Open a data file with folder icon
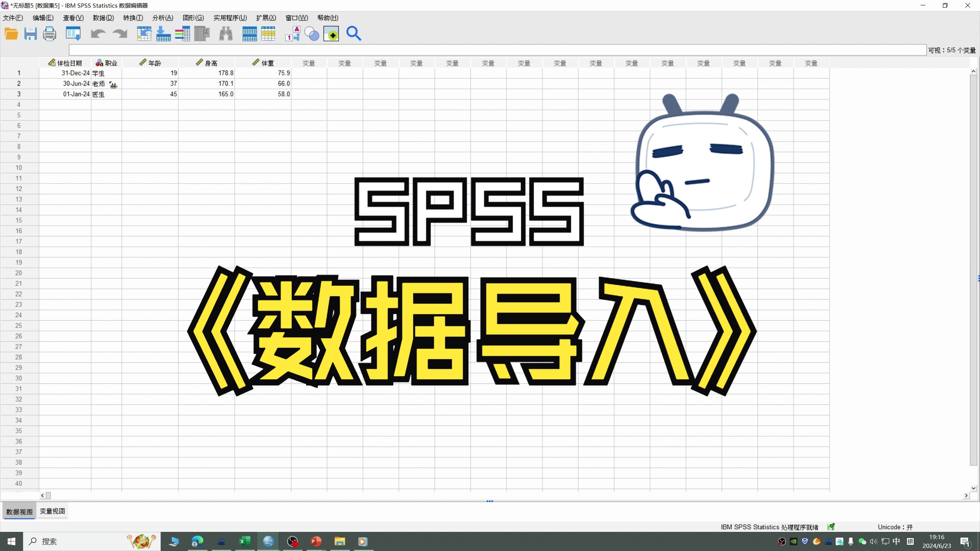The height and width of the screenshot is (551, 980). click(x=11, y=34)
